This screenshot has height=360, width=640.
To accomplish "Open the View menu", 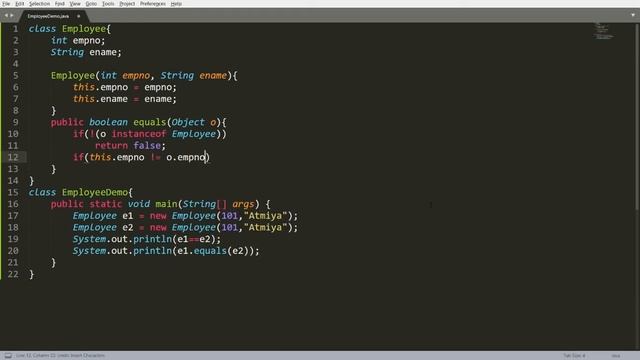I will 75,4.
